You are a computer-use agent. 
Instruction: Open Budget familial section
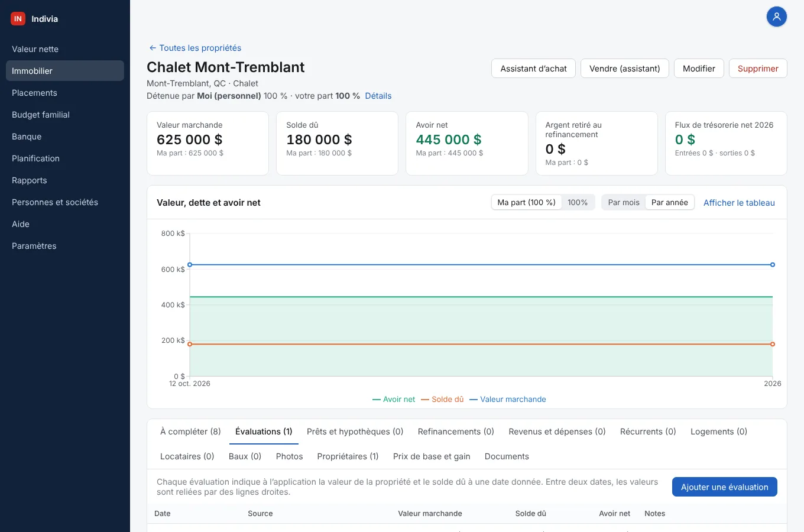[x=65, y=115]
